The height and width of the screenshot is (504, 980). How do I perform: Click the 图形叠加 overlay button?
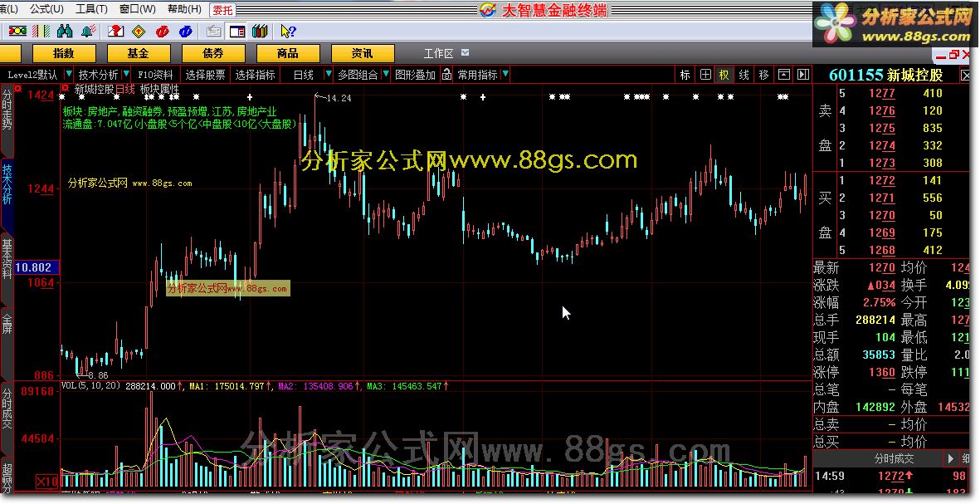415,75
